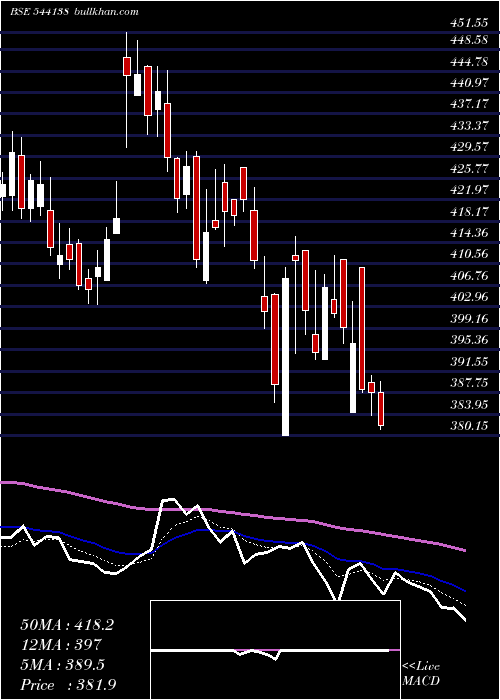This screenshot has width=500, height=700.
Task: Click inside the MACD indicator panel
Action: (275, 650)
